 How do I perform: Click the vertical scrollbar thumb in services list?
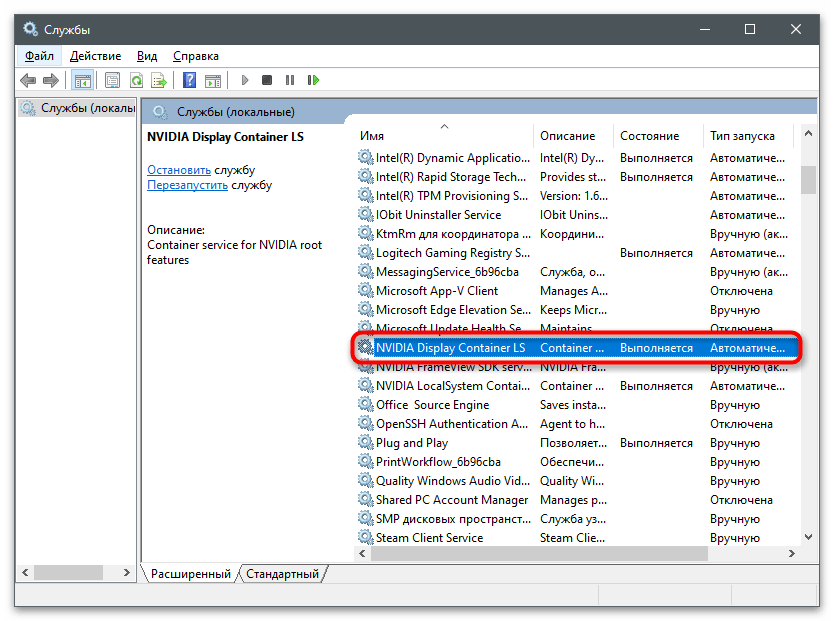pyautogui.click(x=808, y=180)
